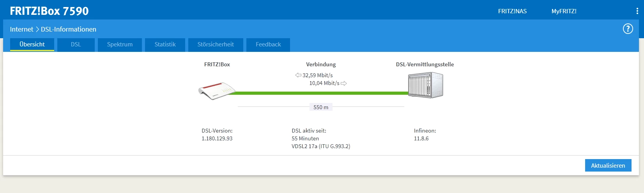Click the Internet breadcrumb link

[x=21, y=29]
